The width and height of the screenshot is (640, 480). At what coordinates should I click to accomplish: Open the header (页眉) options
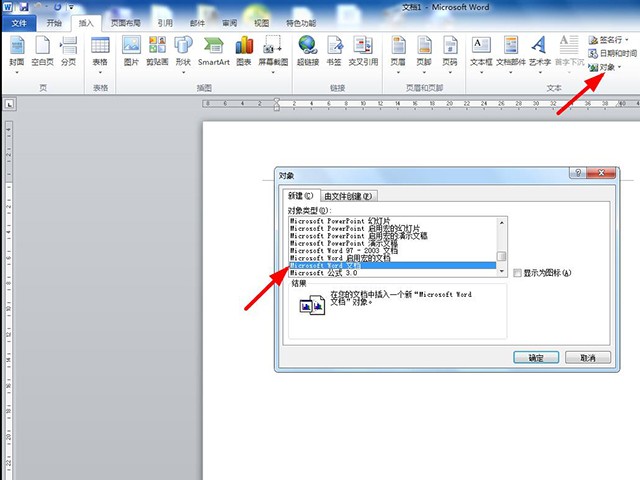click(398, 51)
